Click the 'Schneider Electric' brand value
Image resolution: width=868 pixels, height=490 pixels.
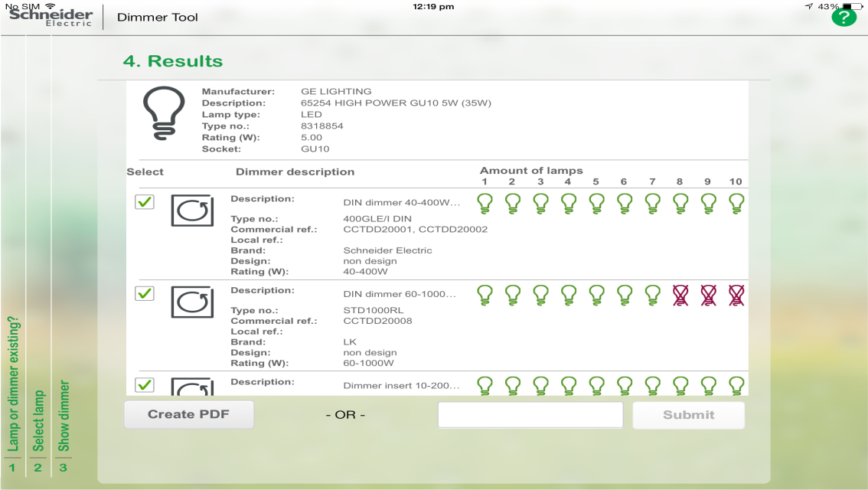(387, 250)
